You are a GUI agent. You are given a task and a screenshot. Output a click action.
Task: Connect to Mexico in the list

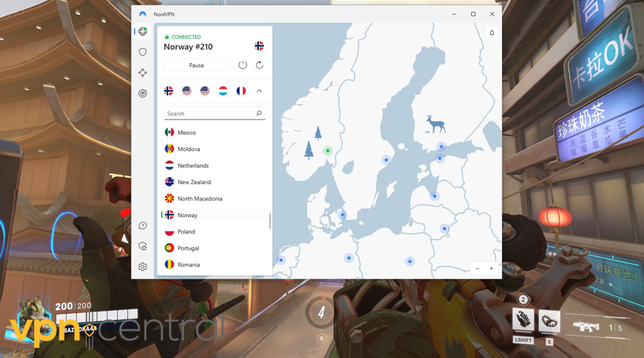215,132
